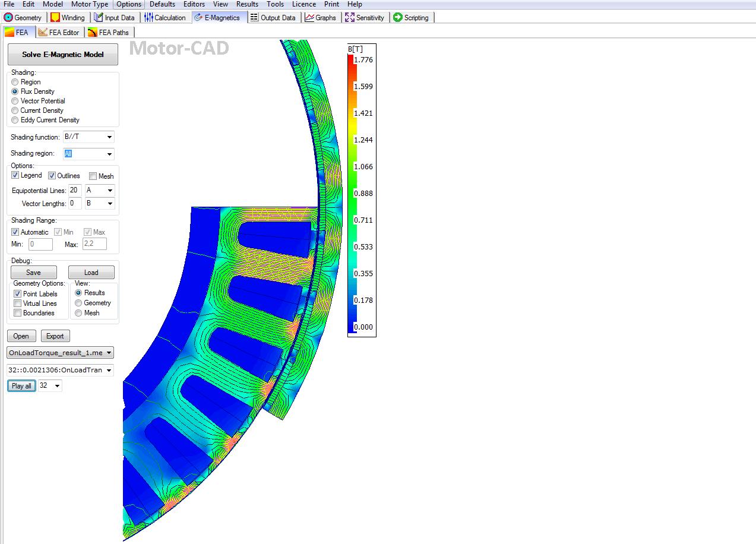This screenshot has width=756, height=544.
Task: Select Vector Potential shading radio button
Action: (15, 101)
